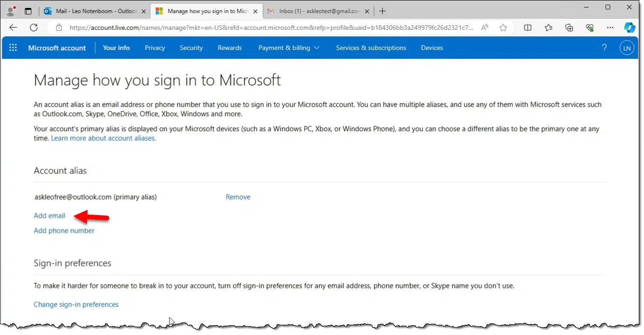
Task: Open the Rewards section
Action: pyautogui.click(x=230, y=48)
